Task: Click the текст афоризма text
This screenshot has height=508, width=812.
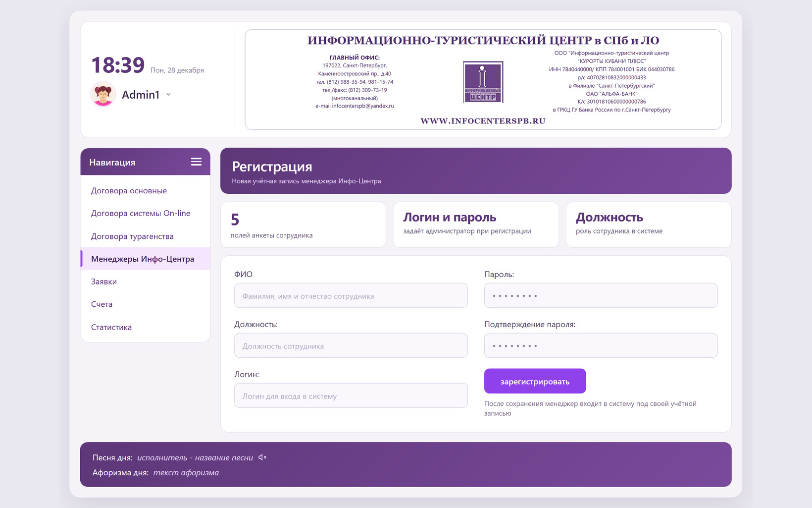Action: click(x=186, y=473)
